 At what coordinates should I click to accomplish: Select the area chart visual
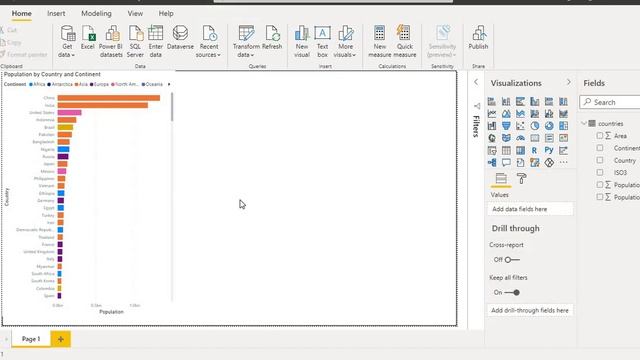pyautogui.click(x=506, y=113)
